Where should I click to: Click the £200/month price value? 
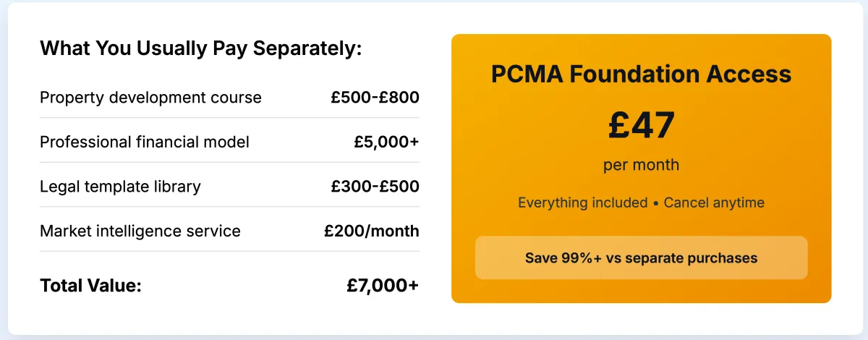click(x=372, y=231)
